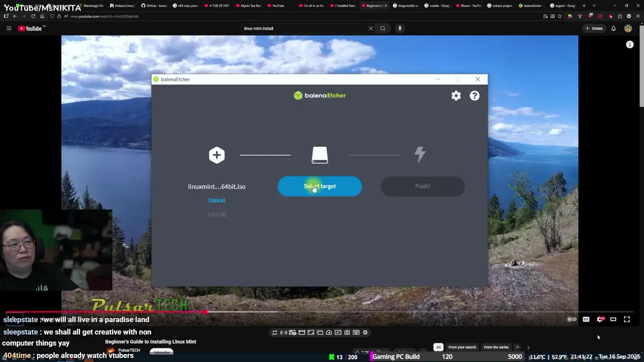Viewport: 644px width, 362px height.
Task: Open the browser tab list dropdown arrow
Action: click(x=594, y=6)
